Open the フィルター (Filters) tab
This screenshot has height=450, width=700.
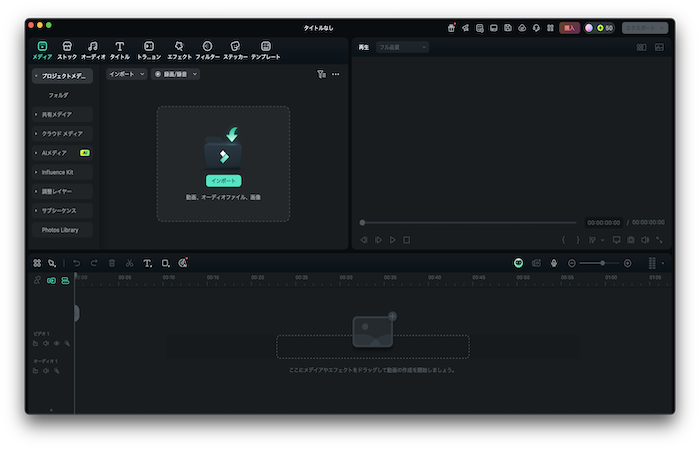(x=207, y=50)
